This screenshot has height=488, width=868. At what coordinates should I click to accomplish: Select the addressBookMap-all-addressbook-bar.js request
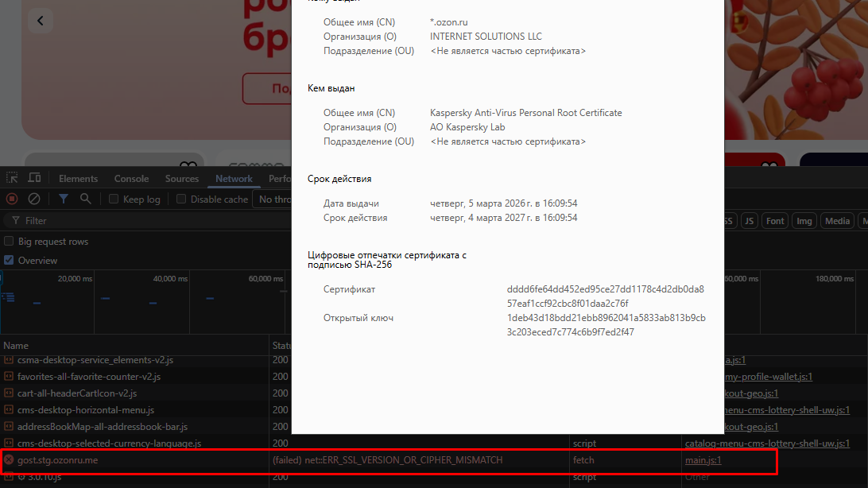click(103, 427)
